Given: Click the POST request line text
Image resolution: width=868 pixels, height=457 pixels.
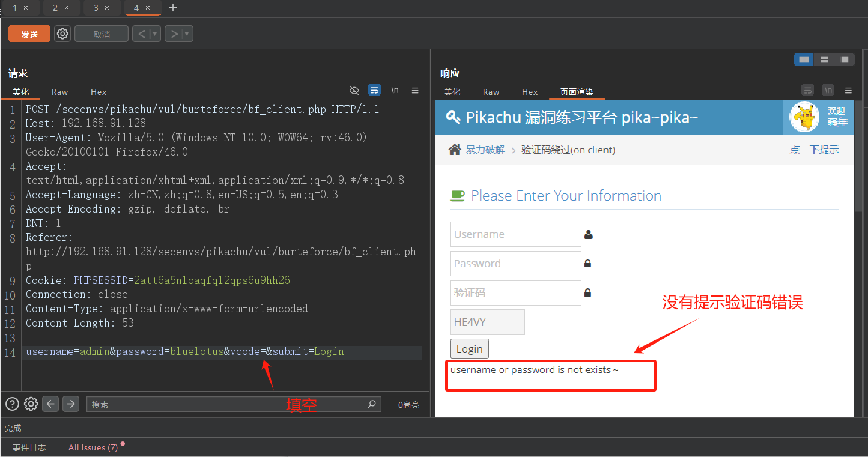Looking at the screenshot, I should coord(202,109).
